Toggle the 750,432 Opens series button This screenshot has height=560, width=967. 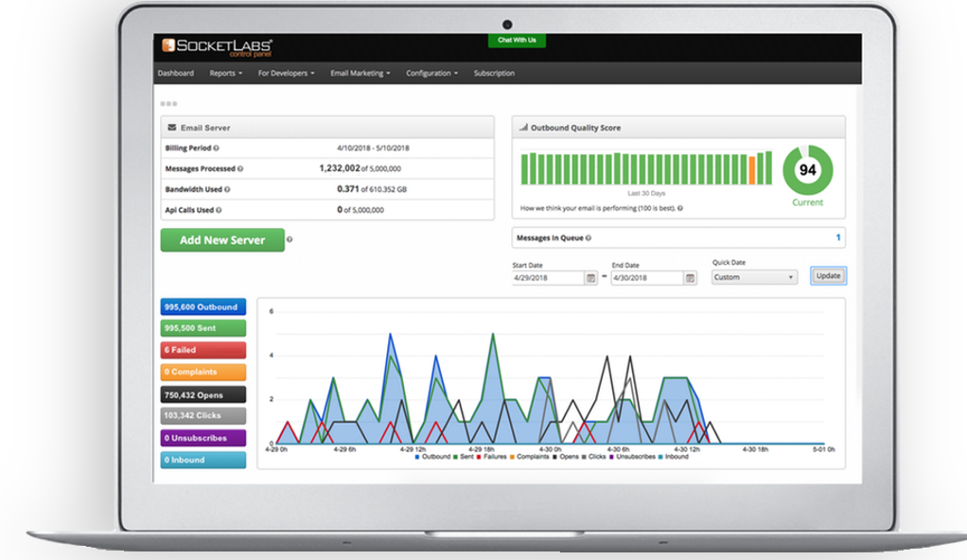203,394
